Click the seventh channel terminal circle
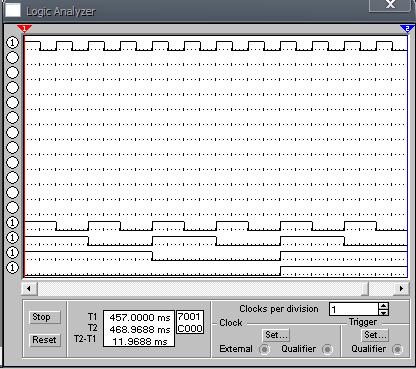 pyautogui.click(x=13, y=133)
